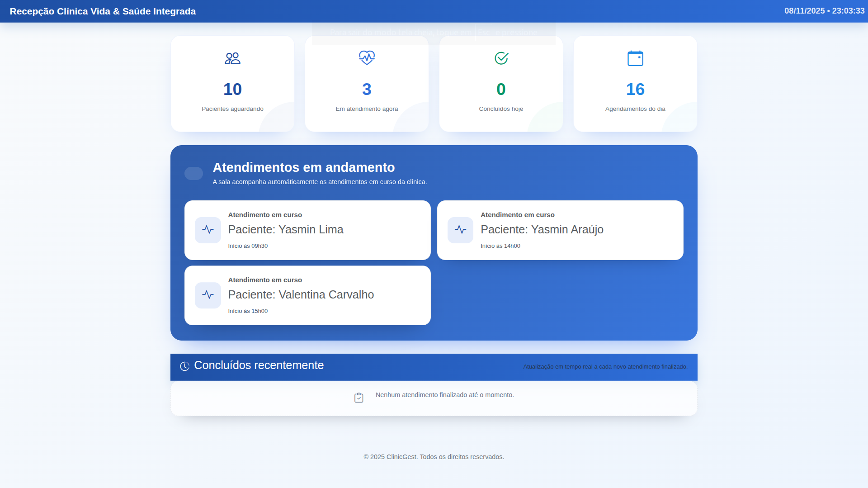Select the heartbeat icon above 'Em atendimento agora'

(366, 58)
